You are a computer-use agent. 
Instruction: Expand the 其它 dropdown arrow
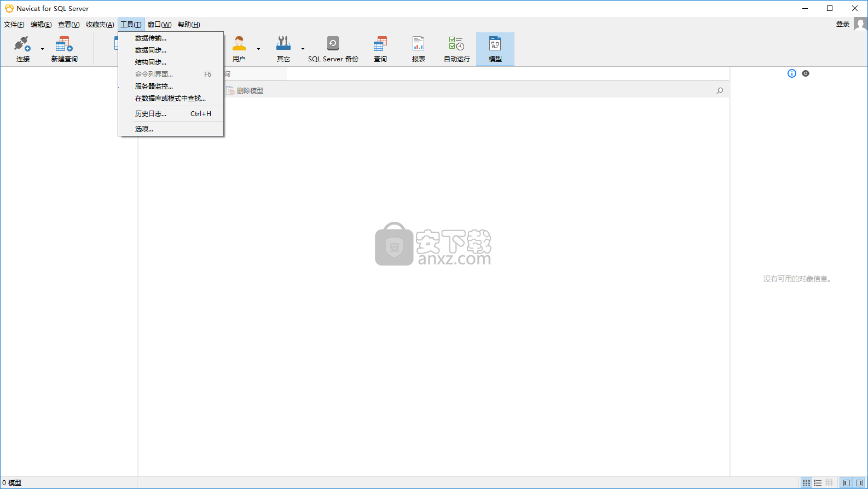pyautogui.click(x=303, y=49)
